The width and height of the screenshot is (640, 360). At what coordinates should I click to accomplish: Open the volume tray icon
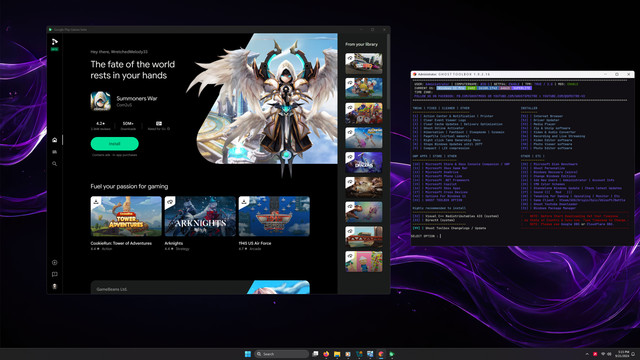pyautogui.click(x=609, y=354)
